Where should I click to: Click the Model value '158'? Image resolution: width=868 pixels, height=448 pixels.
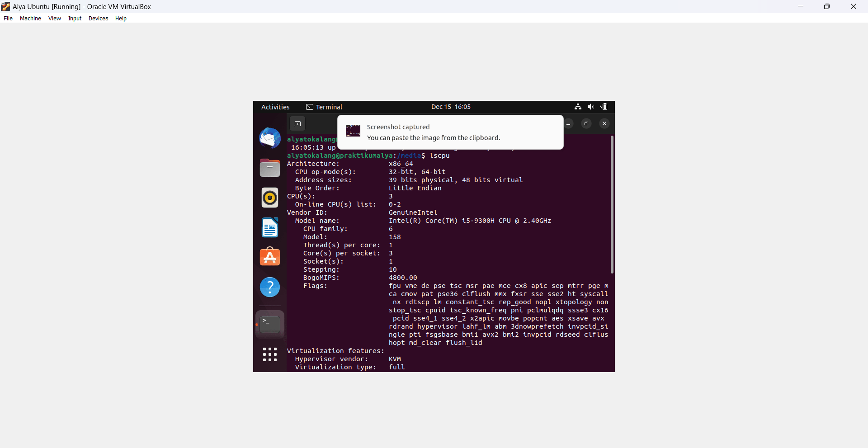(395, 237)
